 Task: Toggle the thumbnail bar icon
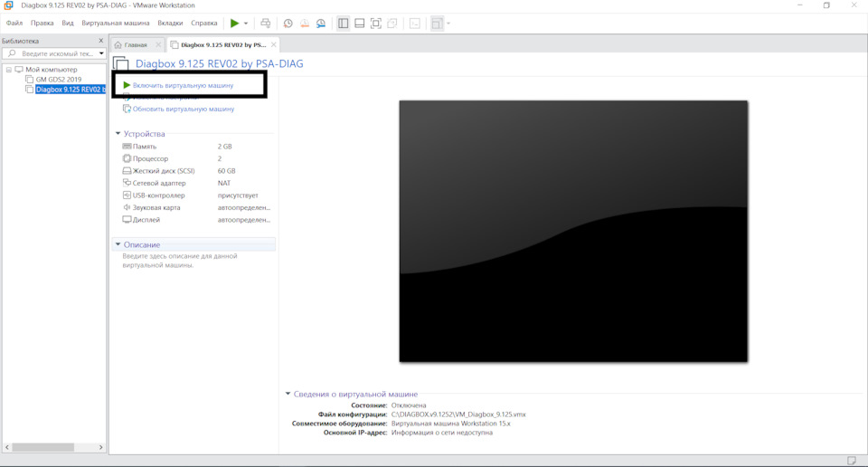(359, 24)
